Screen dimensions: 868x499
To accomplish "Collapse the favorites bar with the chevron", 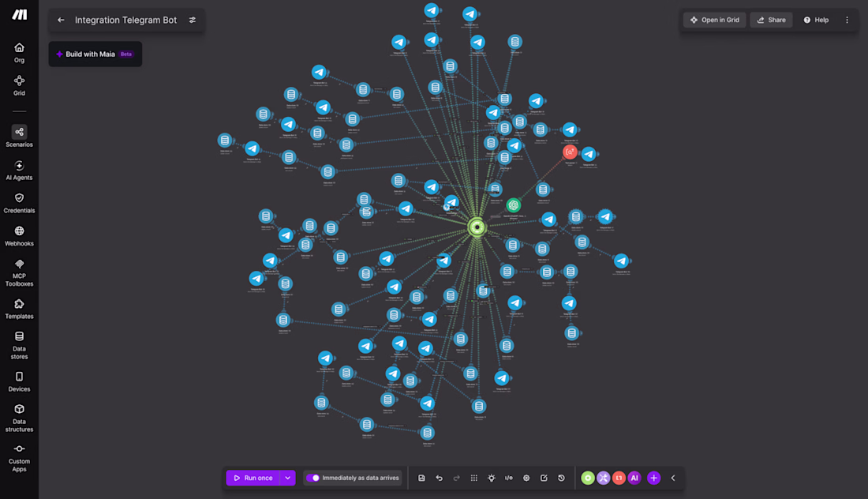I will coord(673,478).
